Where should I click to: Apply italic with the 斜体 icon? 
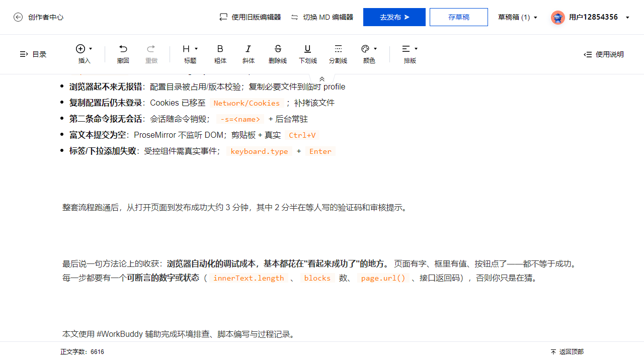[x=248, y=49]
